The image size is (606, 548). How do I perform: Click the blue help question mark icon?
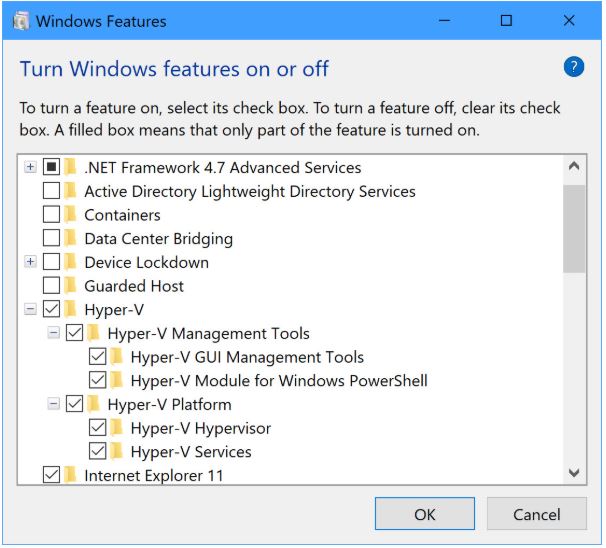[x=574, y=67]
